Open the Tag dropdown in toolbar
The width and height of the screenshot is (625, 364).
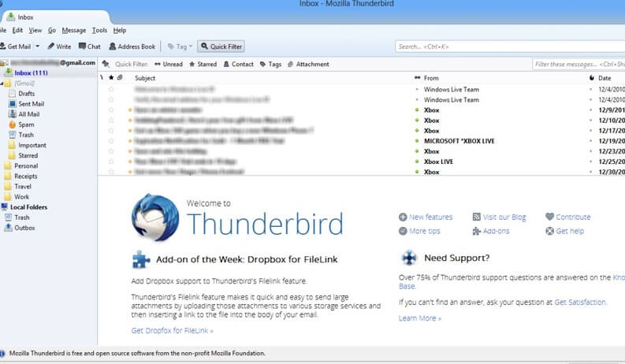[180, 46]
